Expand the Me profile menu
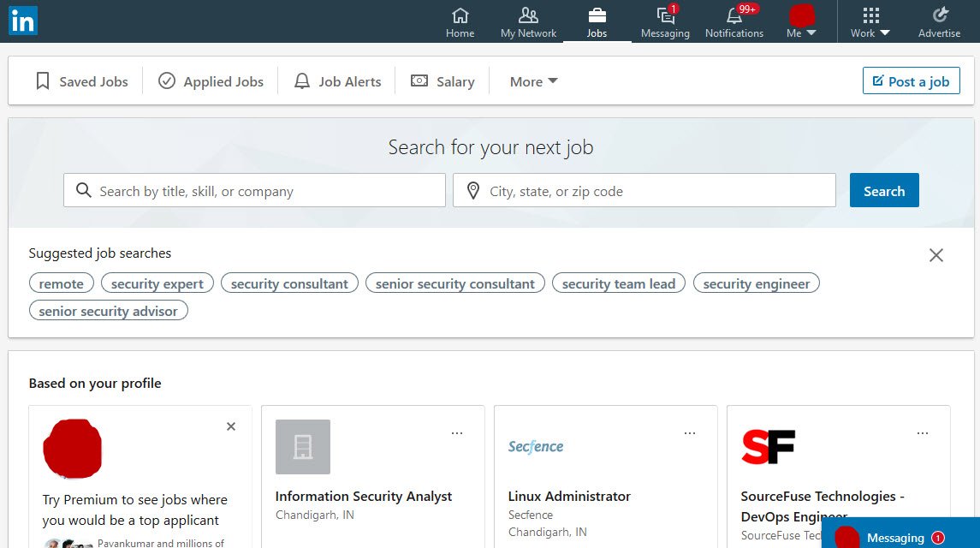 pyautogui.click(x=801, y=22)
